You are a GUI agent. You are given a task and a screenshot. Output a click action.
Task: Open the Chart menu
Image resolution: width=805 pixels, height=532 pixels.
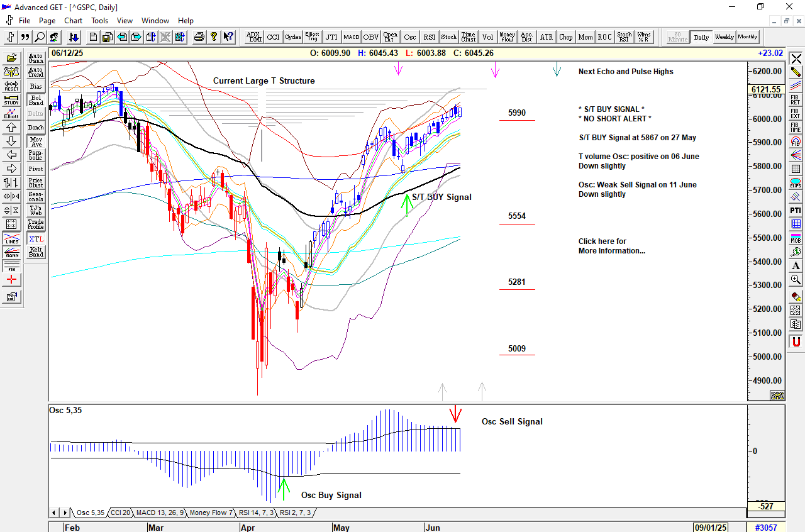73,20
